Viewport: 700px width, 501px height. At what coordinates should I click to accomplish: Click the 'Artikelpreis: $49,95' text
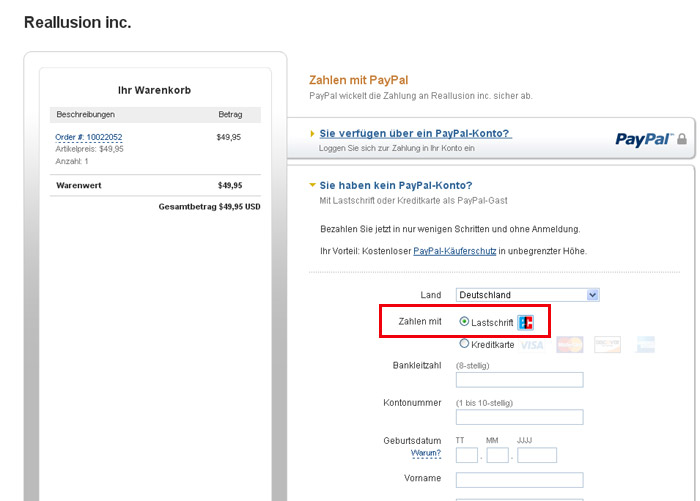click(x=89, y=149)
